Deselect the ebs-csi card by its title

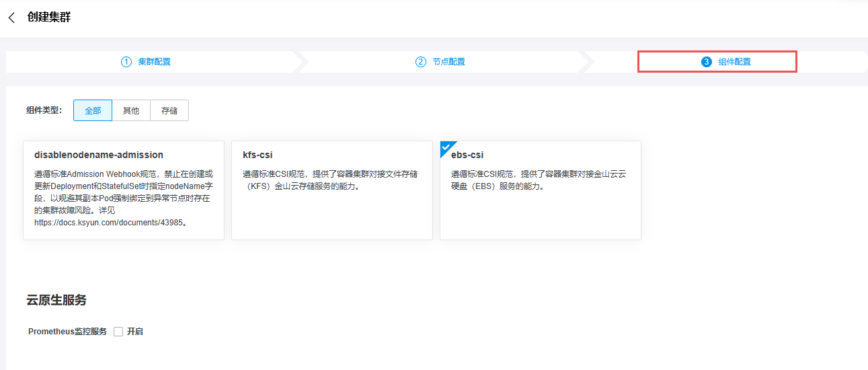[467, 155]
